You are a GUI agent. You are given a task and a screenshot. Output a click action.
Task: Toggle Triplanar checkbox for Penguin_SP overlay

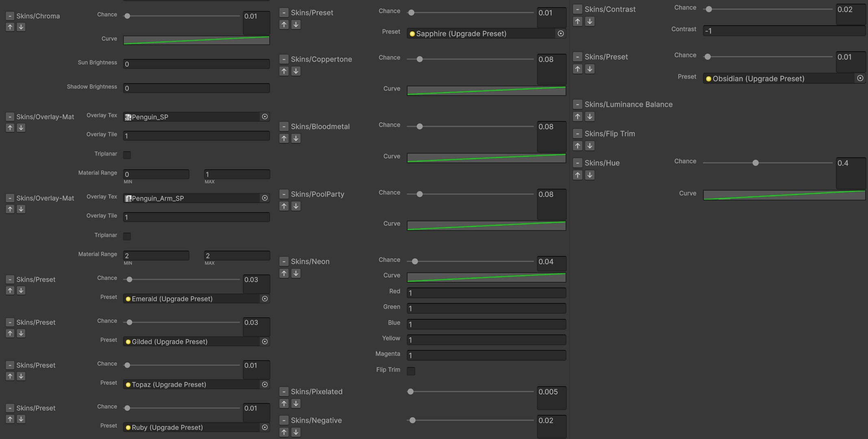(x=127, y=155)
